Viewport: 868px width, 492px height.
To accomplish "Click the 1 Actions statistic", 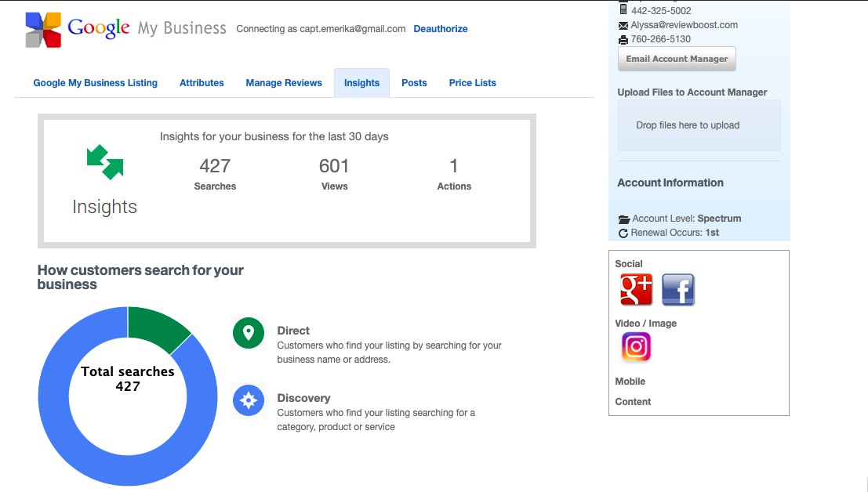I will pos(454,174).
